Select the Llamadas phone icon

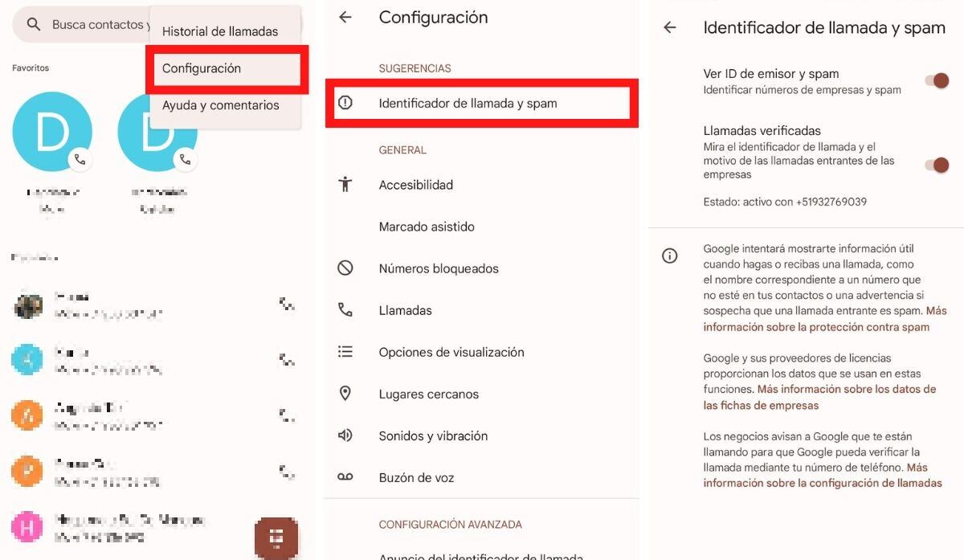coord(345,310)
